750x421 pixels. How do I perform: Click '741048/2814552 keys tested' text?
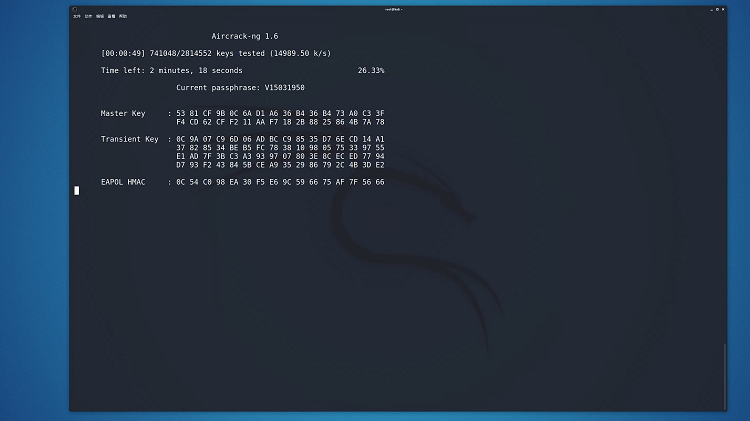click(207, 54)
